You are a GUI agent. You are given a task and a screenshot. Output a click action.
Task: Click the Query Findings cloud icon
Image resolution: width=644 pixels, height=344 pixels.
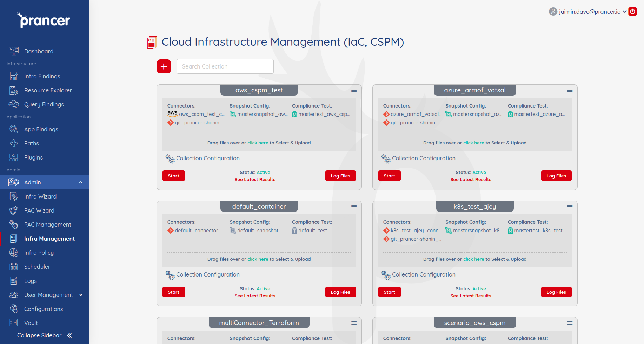click(x=14, y=104)
